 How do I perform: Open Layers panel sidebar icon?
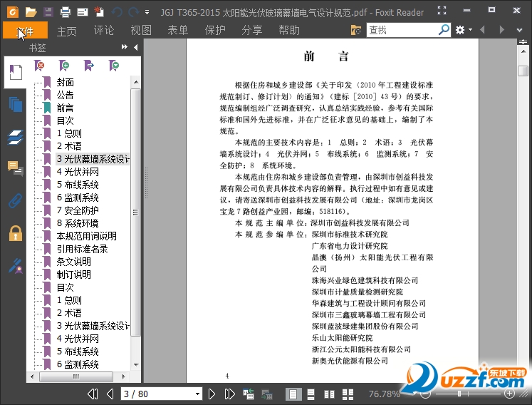click(x=16, y=138)
